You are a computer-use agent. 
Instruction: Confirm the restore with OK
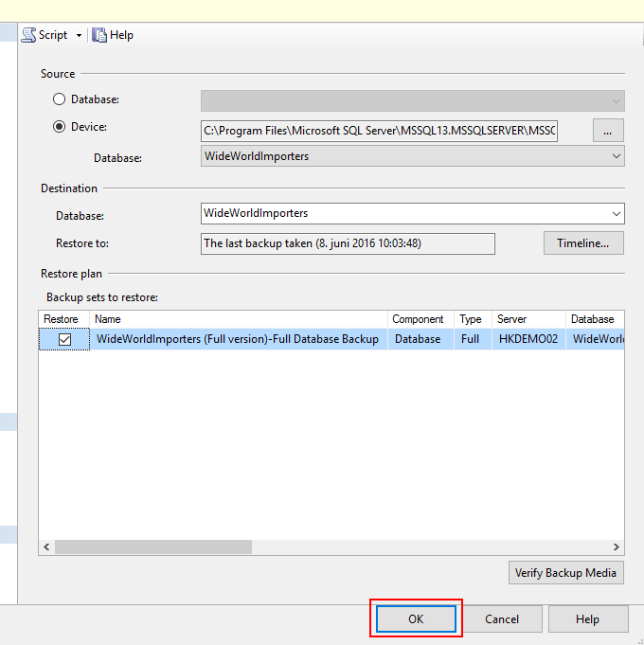tap(416, 619)
